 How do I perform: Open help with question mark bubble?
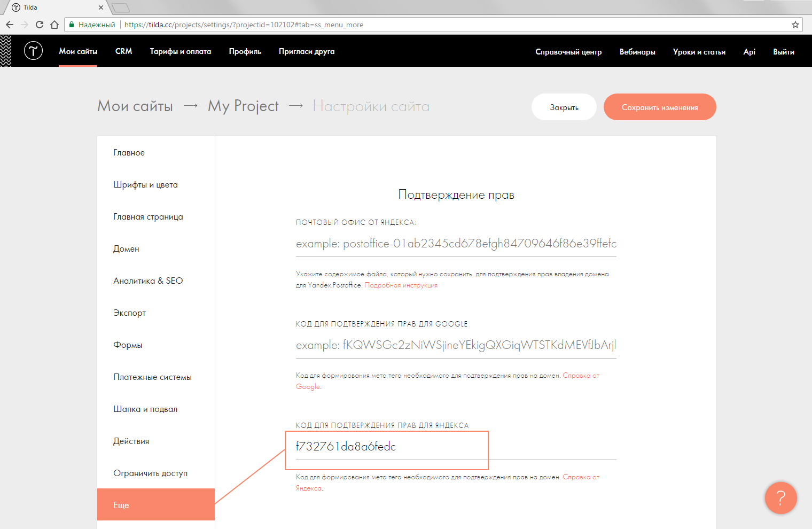coord(780,498)
